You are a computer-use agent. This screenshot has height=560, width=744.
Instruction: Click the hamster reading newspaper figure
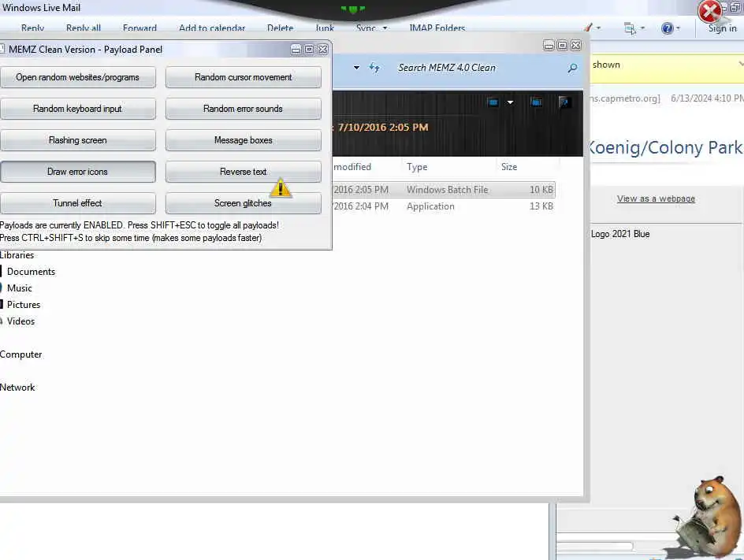[706, 517]
